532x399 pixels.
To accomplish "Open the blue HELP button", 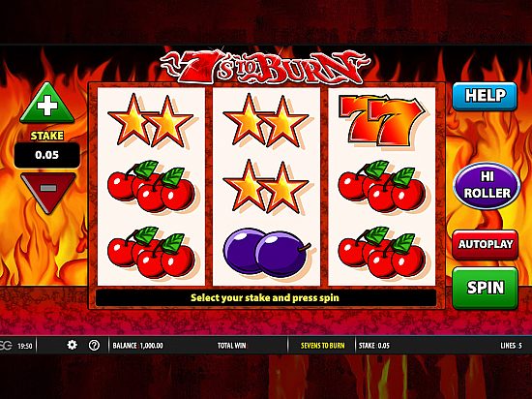I will (485, 96).
